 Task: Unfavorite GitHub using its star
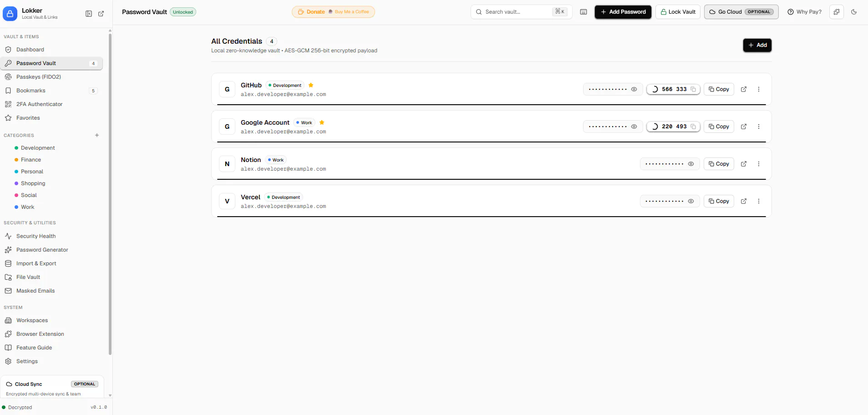pyautogui.click(x=311, y=85)
